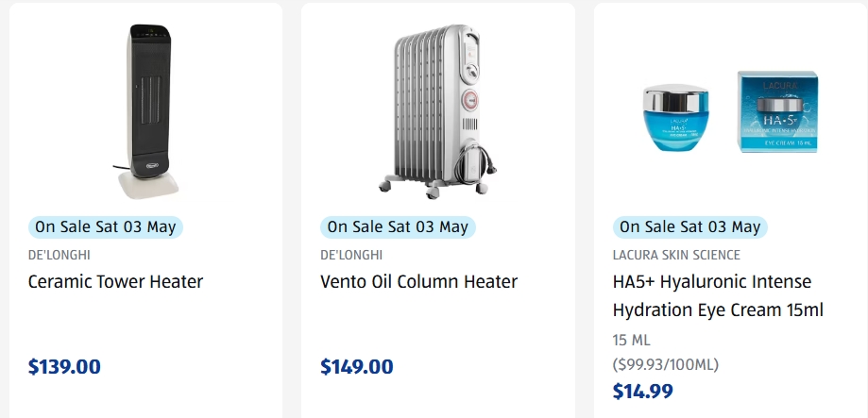Click the 15 ML size text
Viewport: 868px width, 418px height.
(632, 340)
